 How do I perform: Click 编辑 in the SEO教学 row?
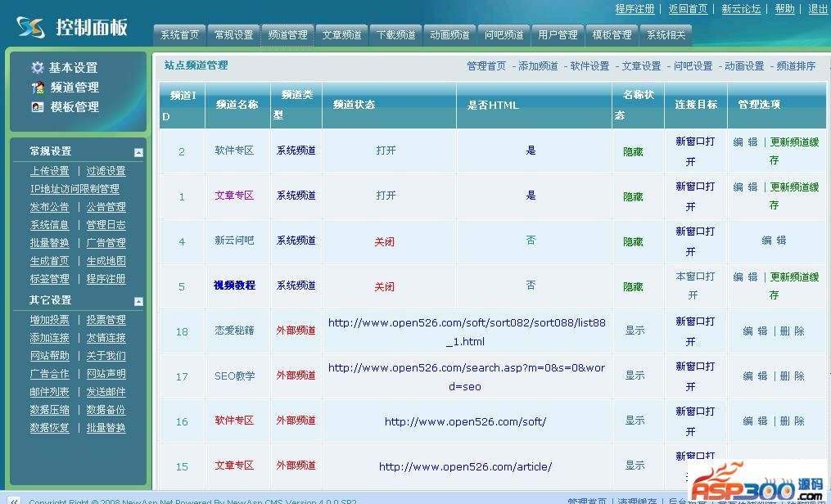pyautogui.click(x=755, y=376)
